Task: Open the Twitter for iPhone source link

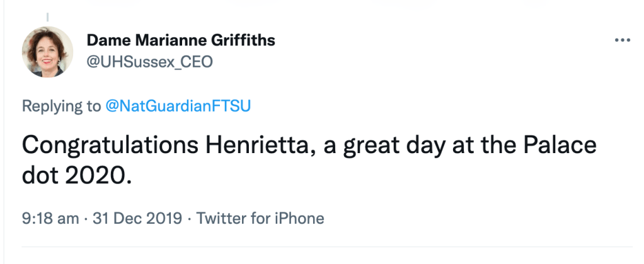Action: (260, 219)
